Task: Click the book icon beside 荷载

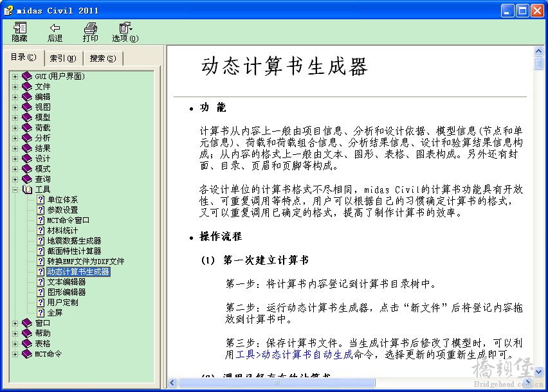Action: [x=27, y=128]
